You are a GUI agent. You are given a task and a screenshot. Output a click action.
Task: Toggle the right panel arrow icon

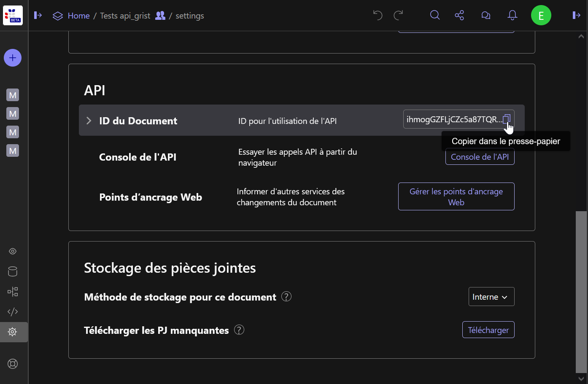pyautogui.click(x=576, y=16)
